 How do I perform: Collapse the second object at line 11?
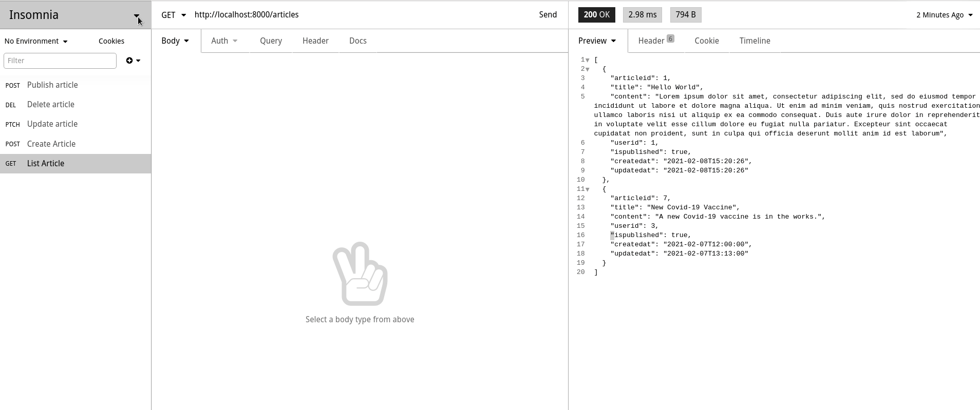pyautogui.click(x=588, y=189)
